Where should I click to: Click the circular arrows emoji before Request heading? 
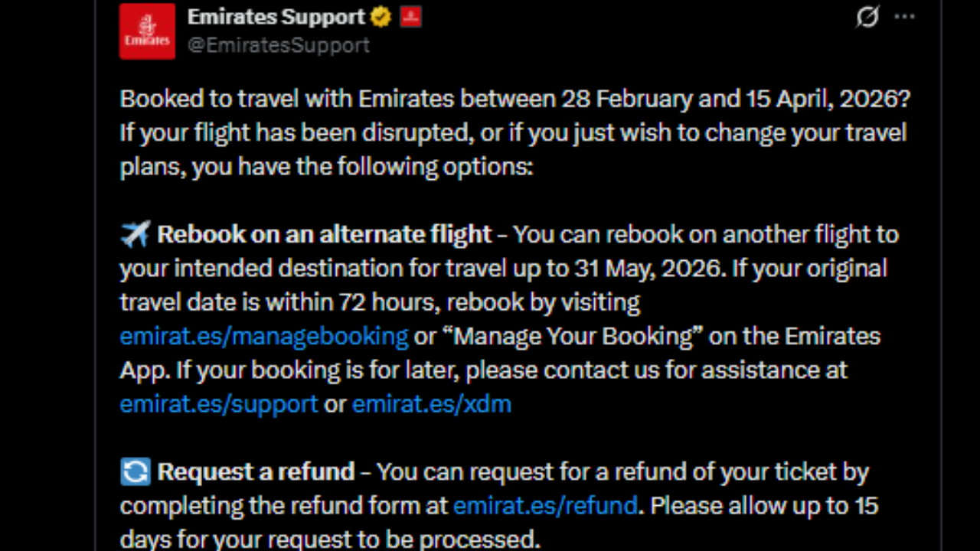click(x=135, y=471)
